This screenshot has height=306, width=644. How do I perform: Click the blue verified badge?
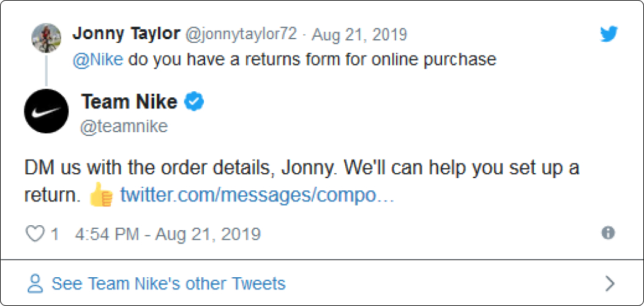194,102
